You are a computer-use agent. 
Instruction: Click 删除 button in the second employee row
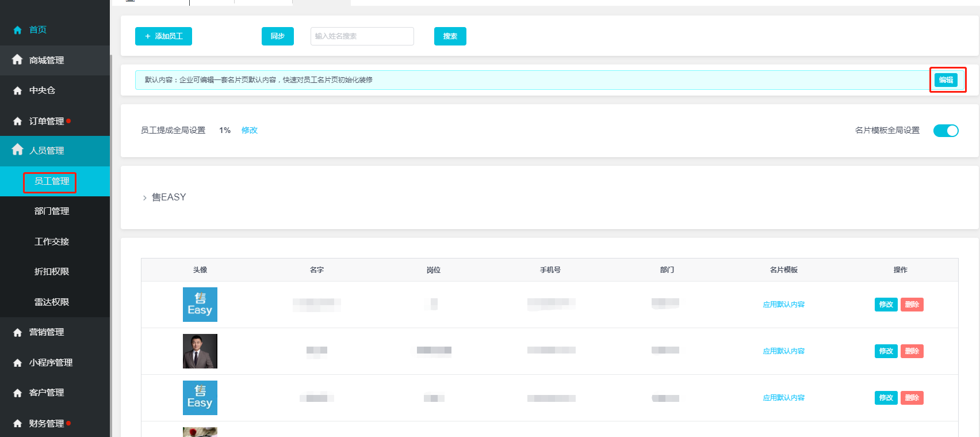click(912, 351)
